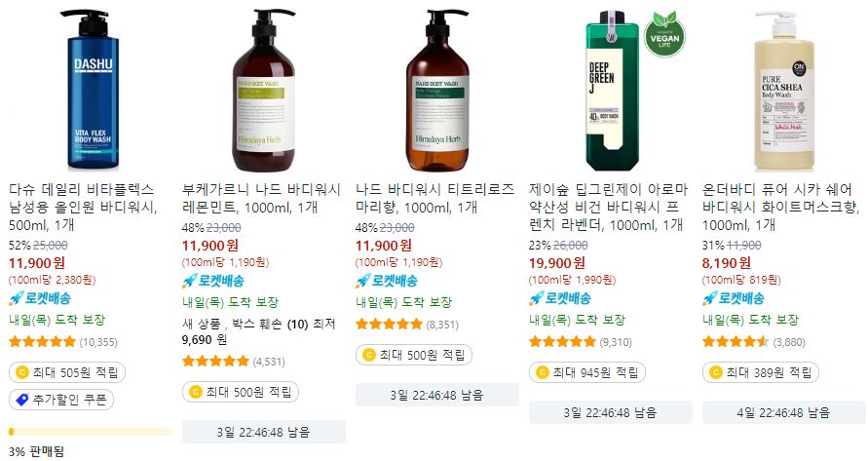Click the rocket delivery icon under the DASHU product
The image size is (868, 461).
(16, 298)
